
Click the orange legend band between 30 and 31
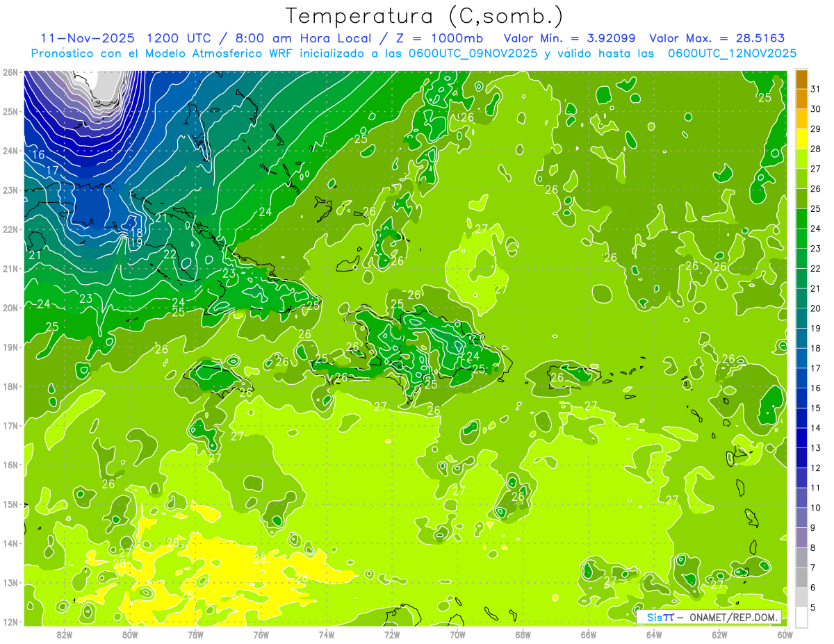point(801,99)
